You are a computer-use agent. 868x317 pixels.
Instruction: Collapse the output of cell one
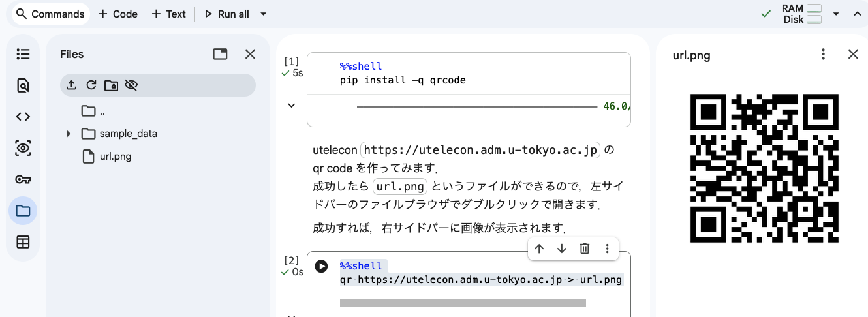[x=292, y=105]
